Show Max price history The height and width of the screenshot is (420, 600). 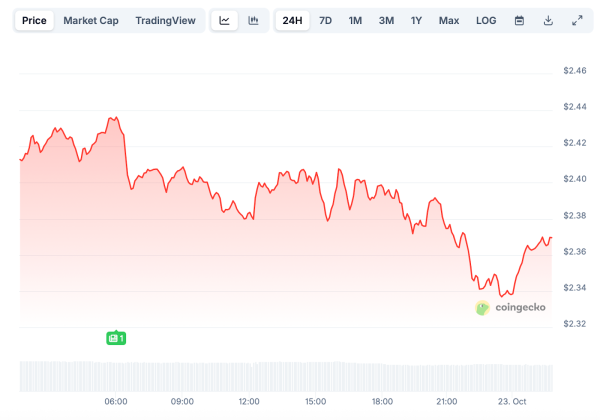point(449,20)
